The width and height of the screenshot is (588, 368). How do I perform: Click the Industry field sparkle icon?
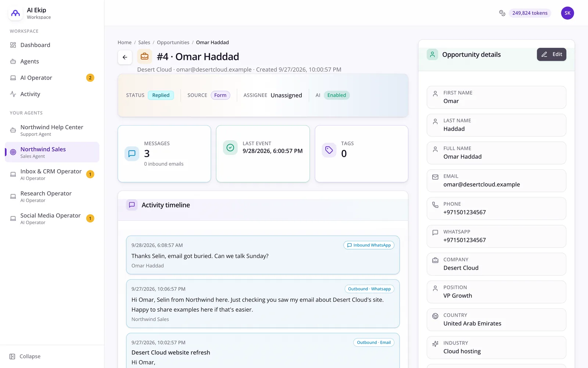435,344
